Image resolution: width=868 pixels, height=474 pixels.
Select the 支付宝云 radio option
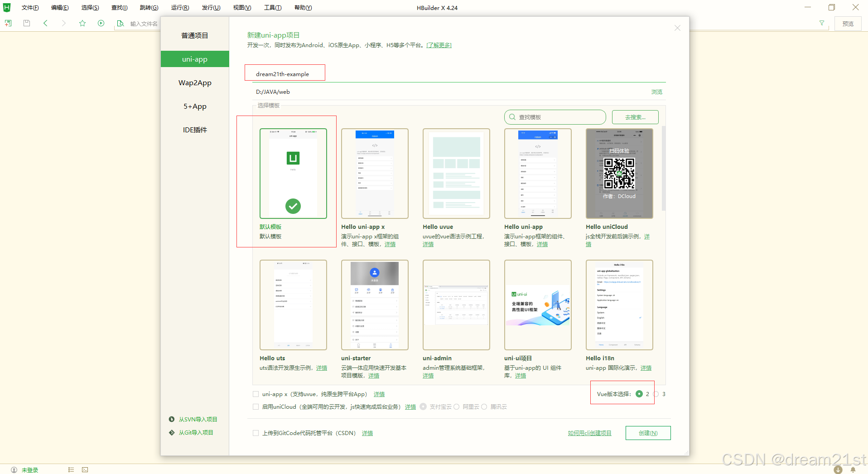(x=423, y=406)
